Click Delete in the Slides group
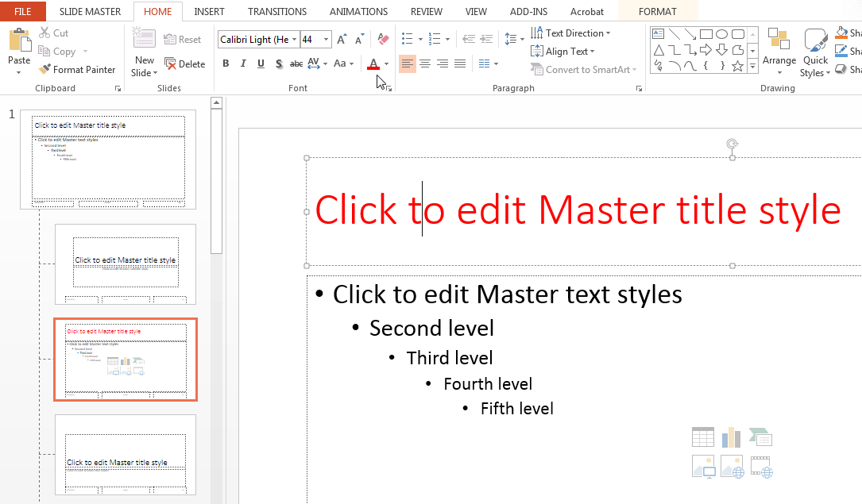Viewport: 862px width, 504px height. pyautogui.click(x=186, y=63)
